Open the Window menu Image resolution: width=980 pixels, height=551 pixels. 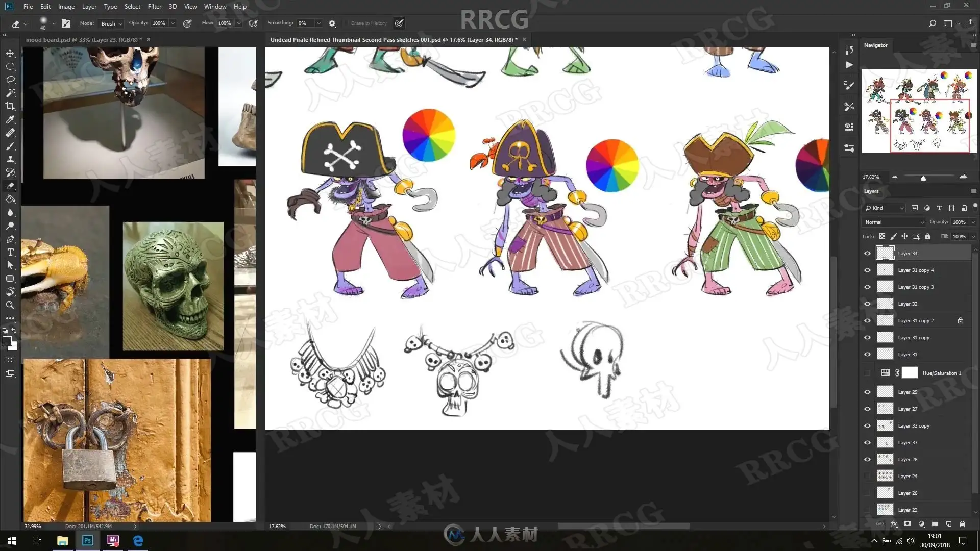[x=215, y=7]
